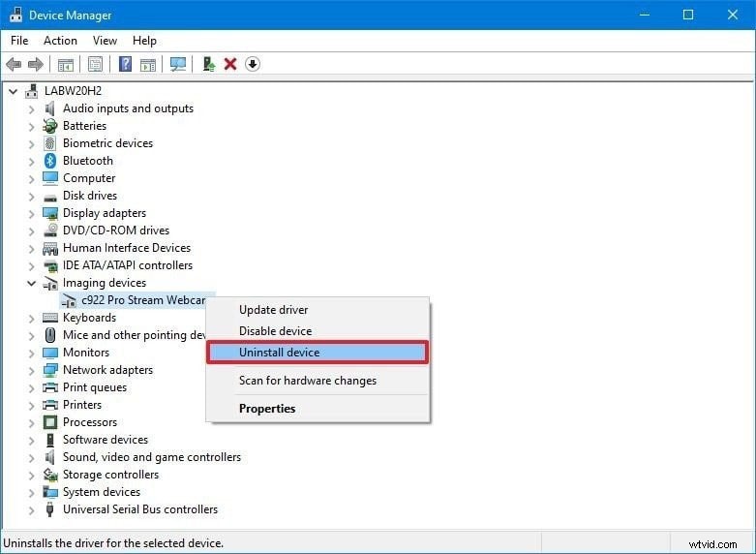Select the System devices label
Image resolution: width=756 pixels, height=554 pixels.
(x=102, y=492)
